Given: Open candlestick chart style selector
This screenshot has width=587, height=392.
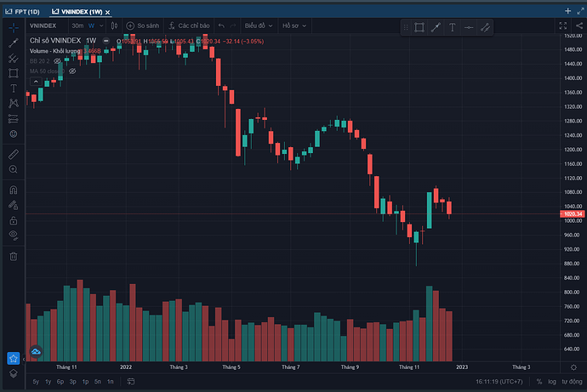Looking at the screenshot, I should click(x=113, y=26).
